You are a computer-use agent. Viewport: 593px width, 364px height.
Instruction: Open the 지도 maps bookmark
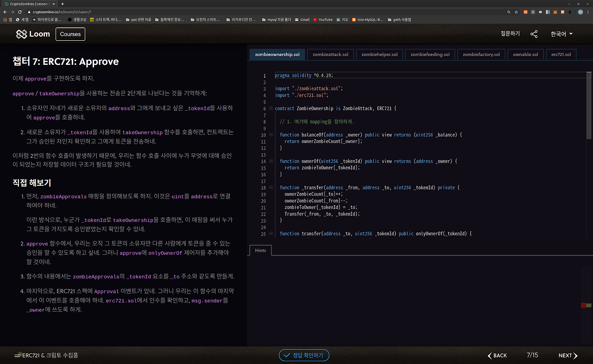point(342,19)
